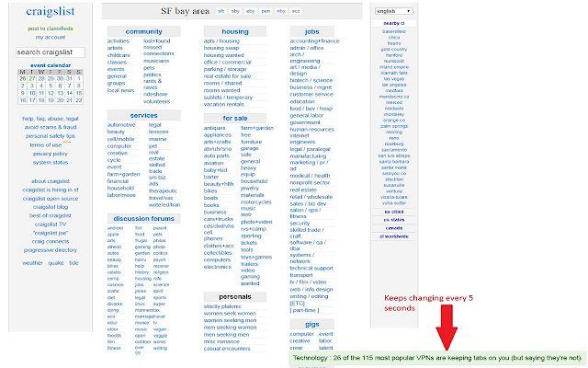Screen dimensions: 588x368
Task: Open the services section header
Action: [x=143, y=115]
